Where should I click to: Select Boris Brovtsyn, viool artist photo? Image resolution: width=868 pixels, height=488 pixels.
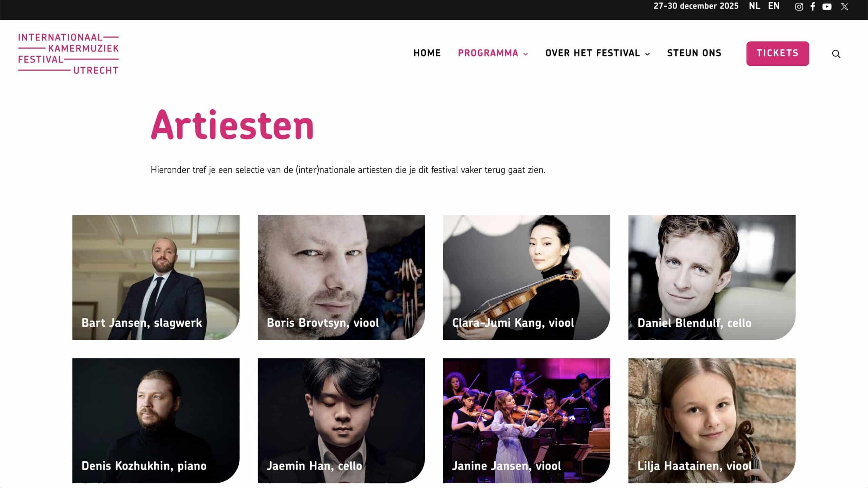(x=341, y=277)
